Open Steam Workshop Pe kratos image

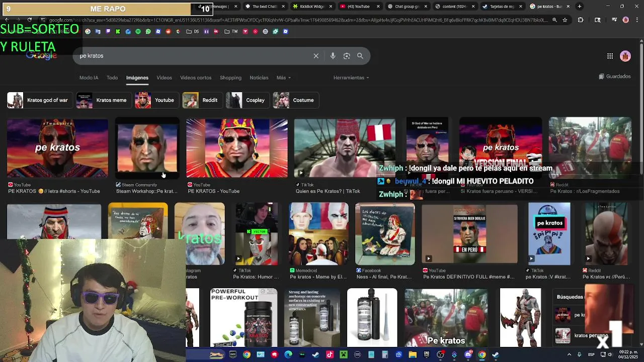click(147, 148)
